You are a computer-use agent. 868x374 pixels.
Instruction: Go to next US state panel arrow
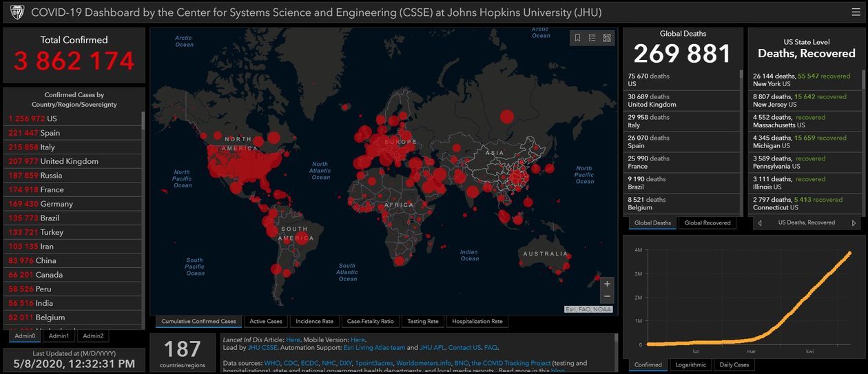click(x=854, y=223)
